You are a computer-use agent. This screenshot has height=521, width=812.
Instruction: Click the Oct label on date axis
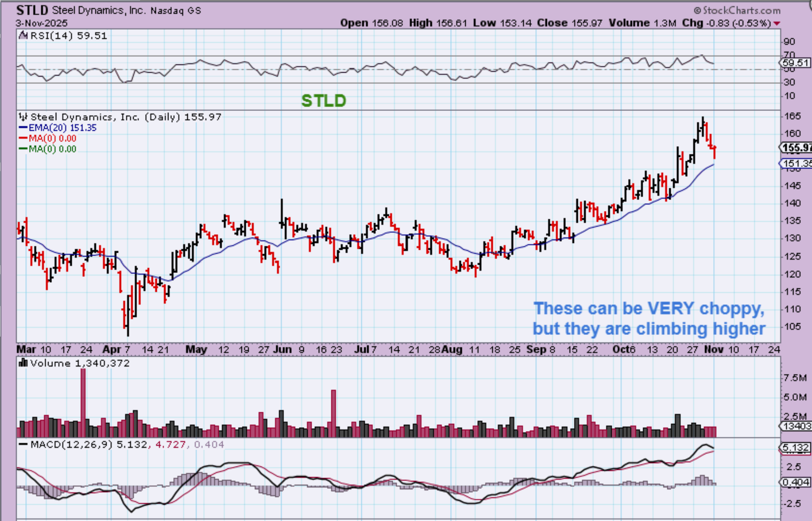(621, 349)
